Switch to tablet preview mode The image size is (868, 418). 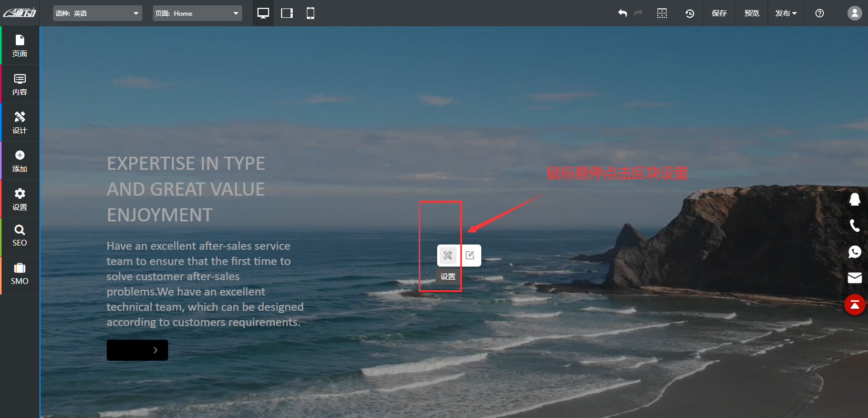(287, 13)
